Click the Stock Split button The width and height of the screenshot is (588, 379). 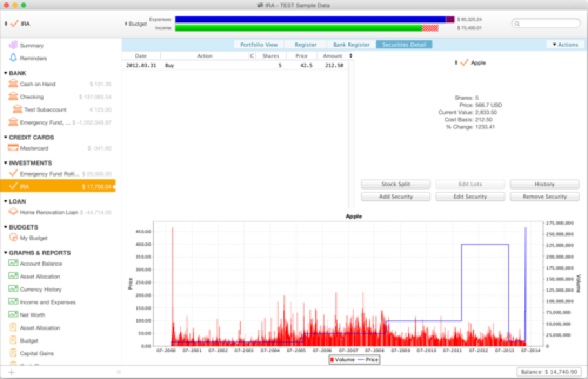pyautogui.click(x=396, y=184)
